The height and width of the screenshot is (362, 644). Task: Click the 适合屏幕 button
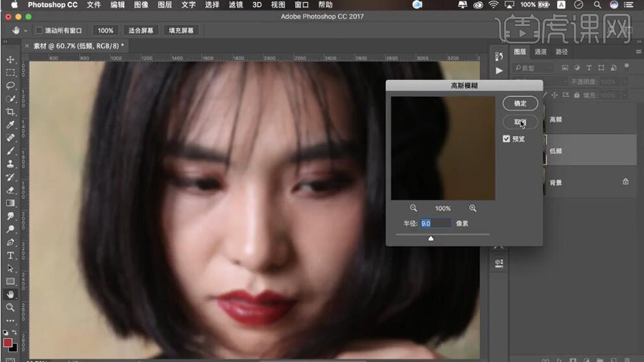tap(141, 31)
